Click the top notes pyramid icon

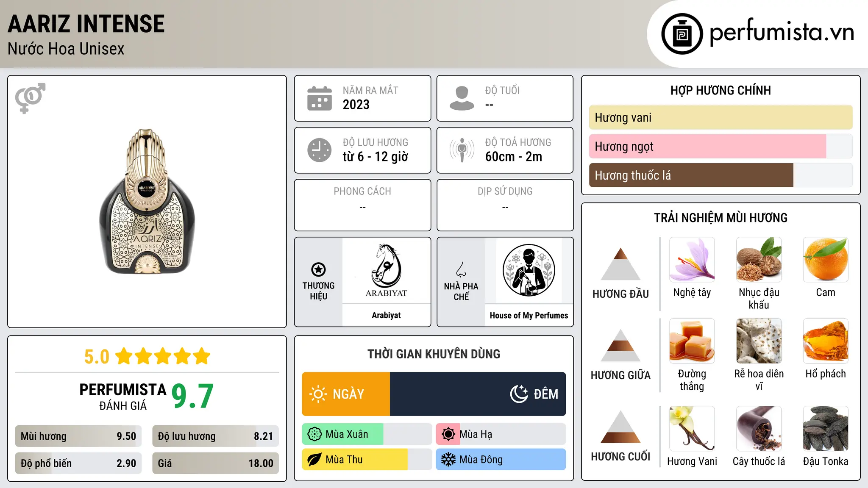click(x=620, y=264)
